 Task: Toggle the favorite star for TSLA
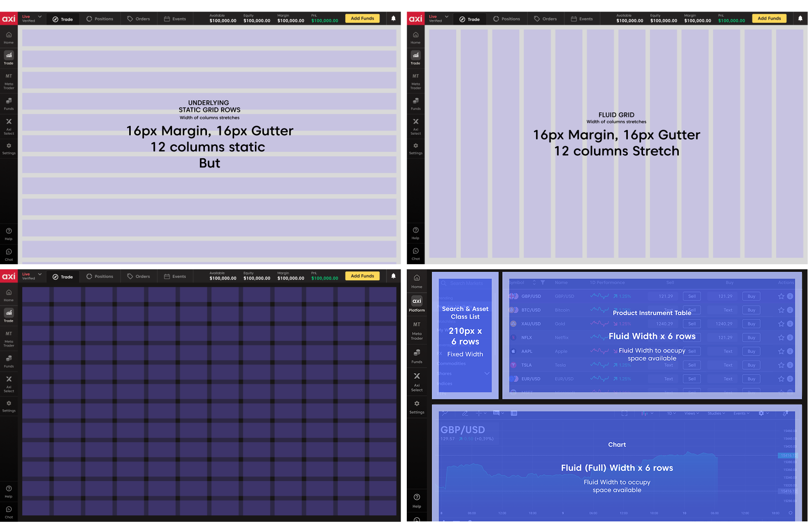pos(781,365)
